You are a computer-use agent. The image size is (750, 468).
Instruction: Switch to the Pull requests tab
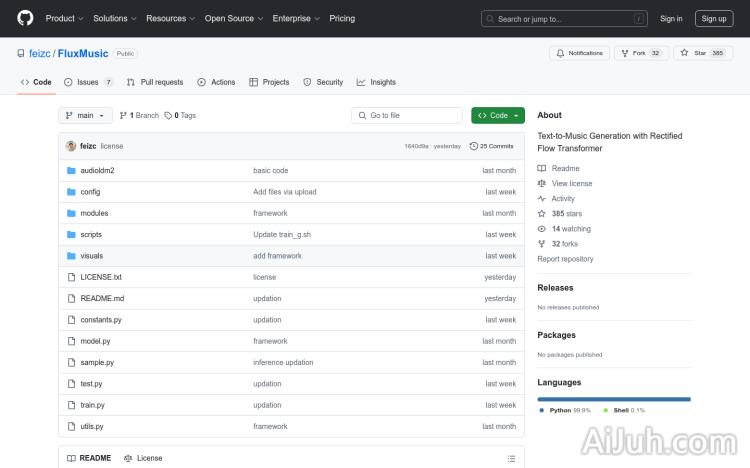pyautogui.click(x=155, y=82)
